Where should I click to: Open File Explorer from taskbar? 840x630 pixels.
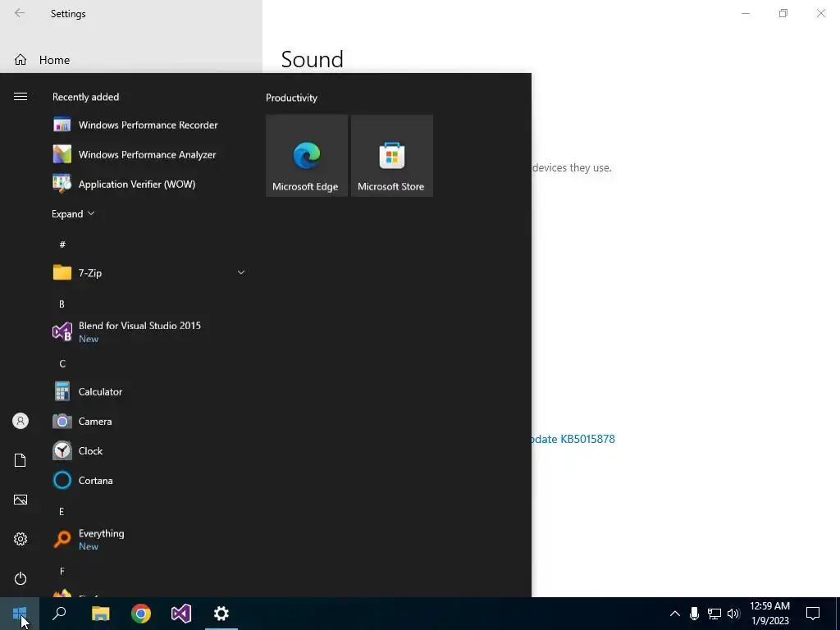click(100, 614)
